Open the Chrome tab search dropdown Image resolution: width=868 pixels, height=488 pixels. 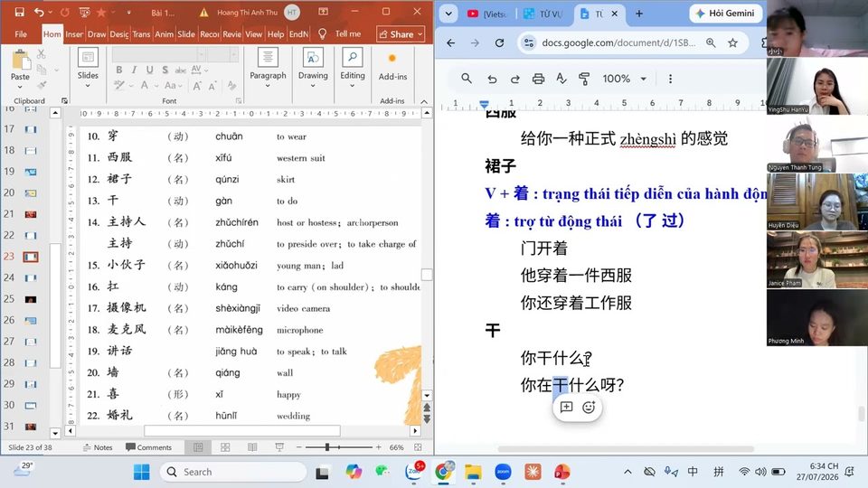(448, 14)
